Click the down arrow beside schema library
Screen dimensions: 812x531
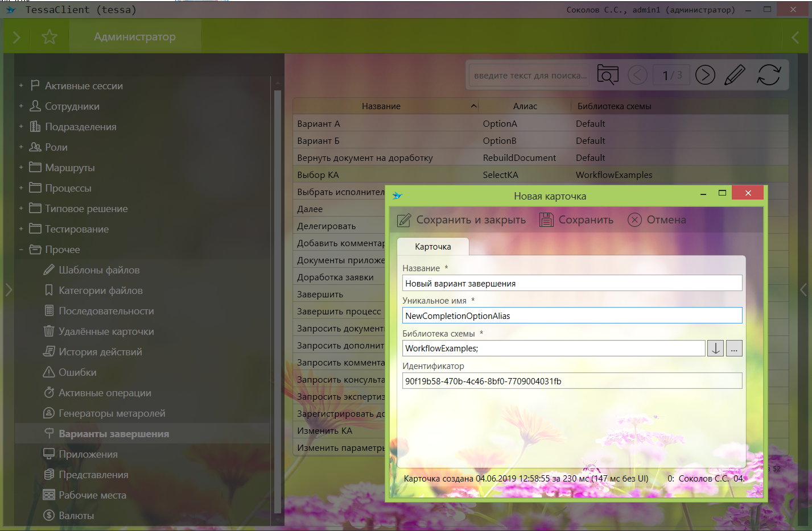[x=715, y=349]
